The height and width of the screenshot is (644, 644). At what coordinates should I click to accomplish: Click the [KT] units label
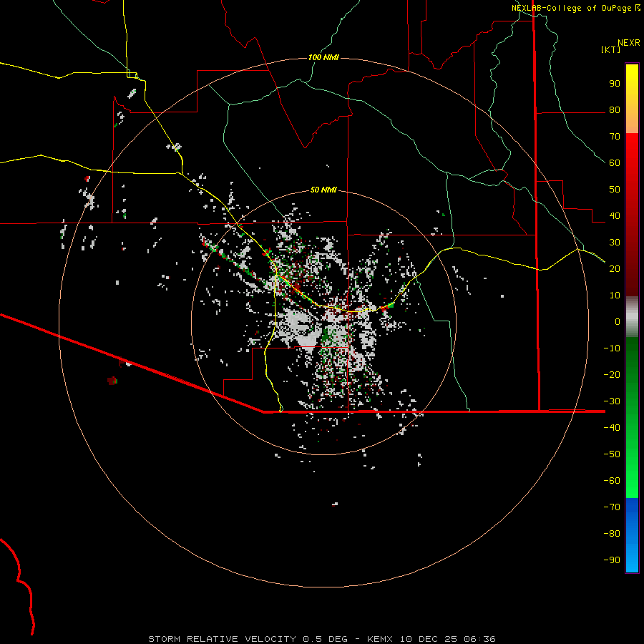[610, 49]
